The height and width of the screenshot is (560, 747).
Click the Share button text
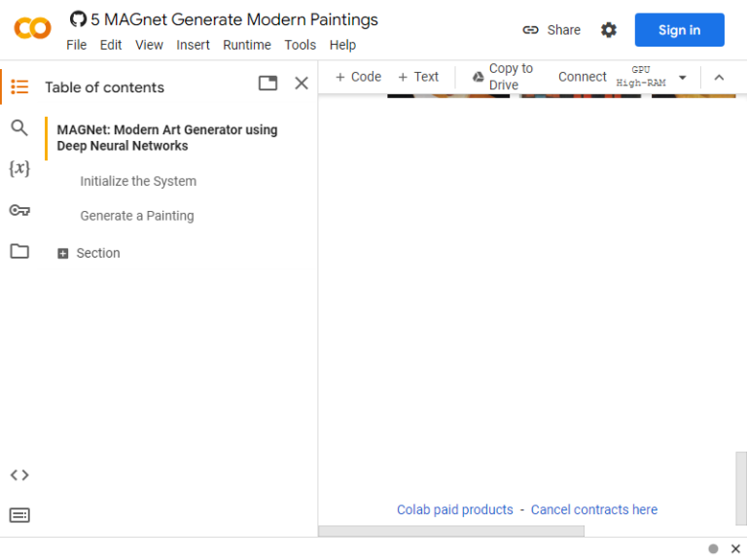tap(563, 30)
